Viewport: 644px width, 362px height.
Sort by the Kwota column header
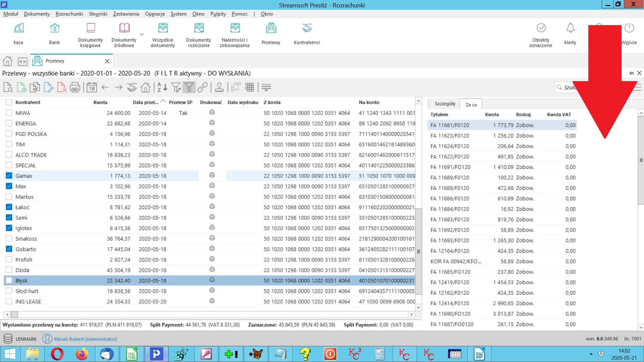click(x=100, y=102)
